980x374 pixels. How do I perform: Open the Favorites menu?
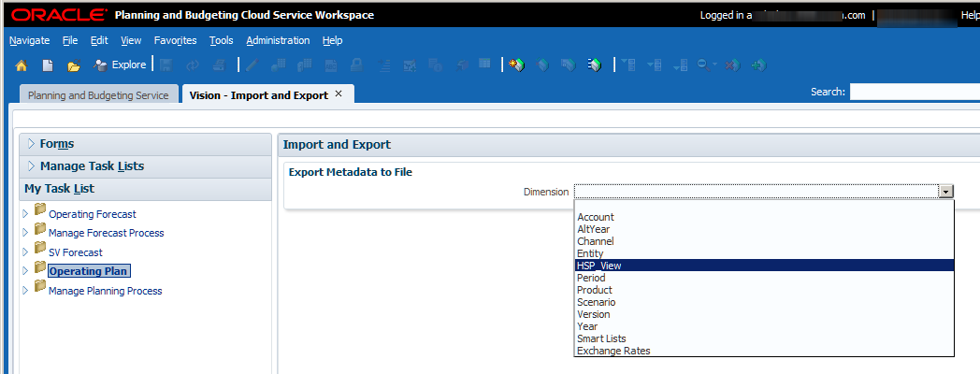(x=176, y=40)
